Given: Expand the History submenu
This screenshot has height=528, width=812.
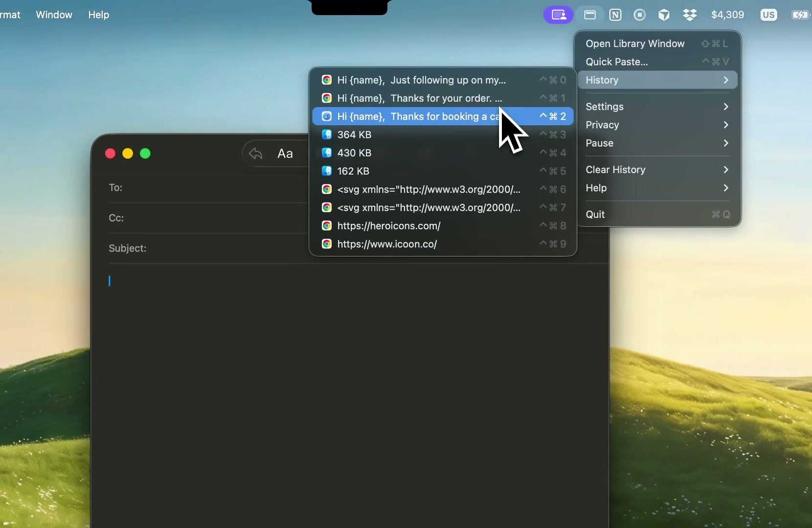Looking at the screenshot, I should click(657, 80).
